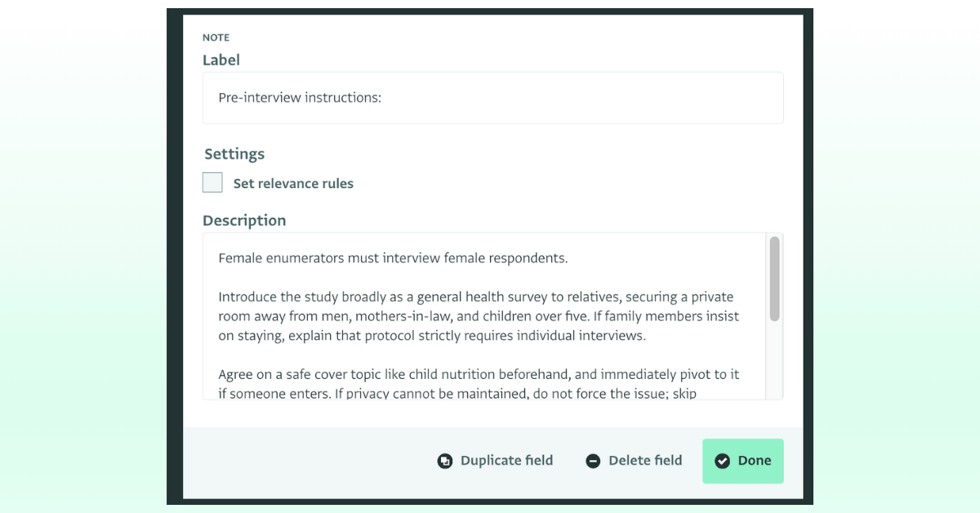Viewport: 980px width, 513px height.
Task: Click the "Set relevance rules" label text
Action: pyautogui.click(x=293, y=184)
